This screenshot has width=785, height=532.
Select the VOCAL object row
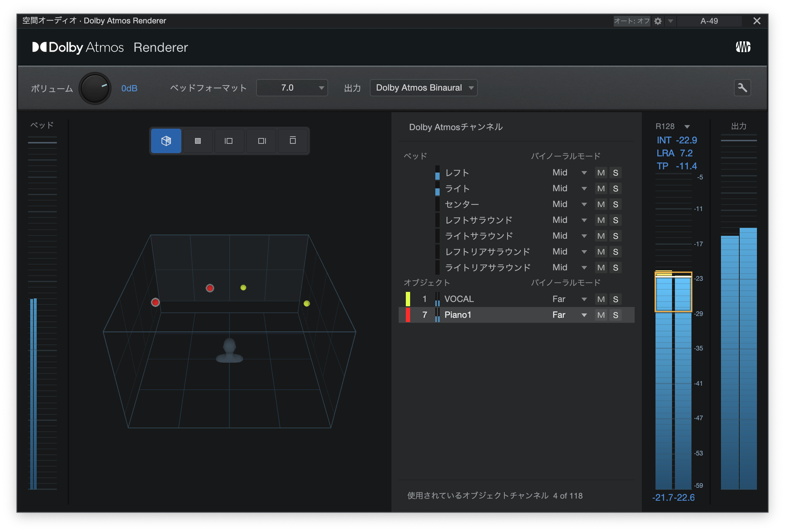pyautogui.click(x=517, y=299)
